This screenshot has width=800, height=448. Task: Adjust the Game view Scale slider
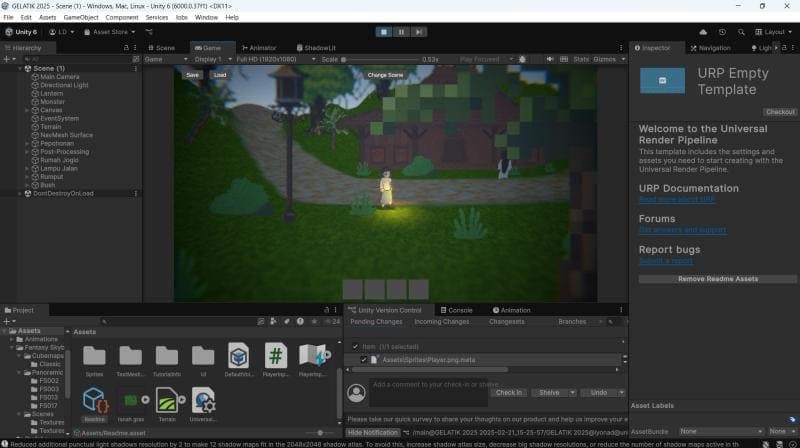click(379, 59)
